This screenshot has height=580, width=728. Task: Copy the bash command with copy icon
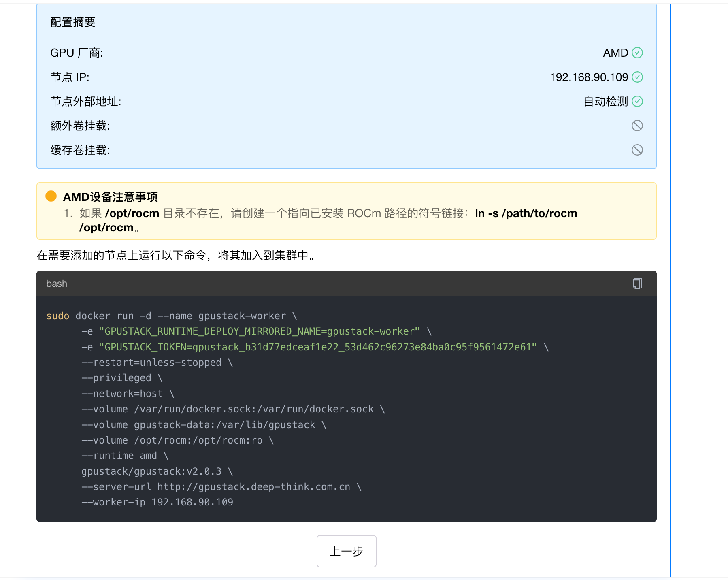[x=637, y=284]
